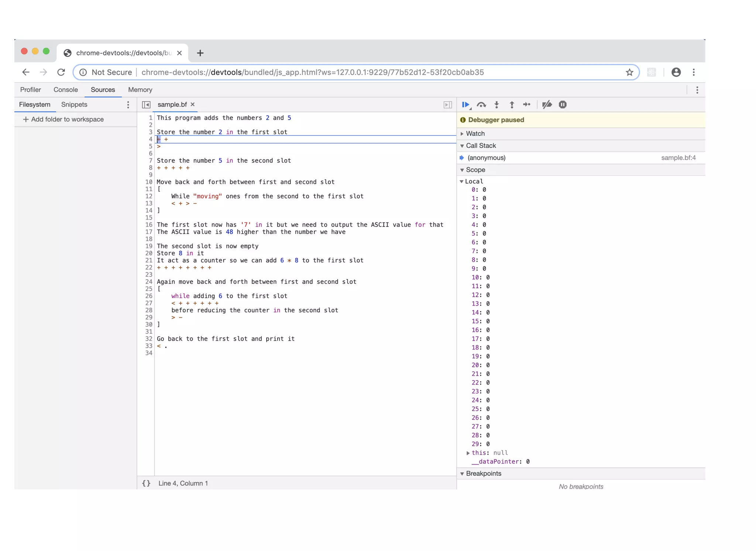The image size is (756, 551).
Task: Expand the this: null entry
Action: pyautogui.click(x=468, y=453)
